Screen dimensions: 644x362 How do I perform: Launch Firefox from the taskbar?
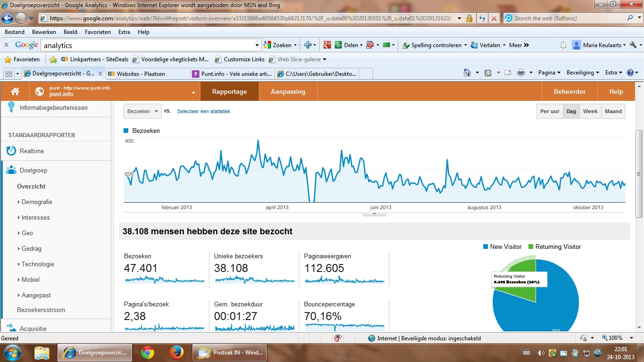(177, 352)
